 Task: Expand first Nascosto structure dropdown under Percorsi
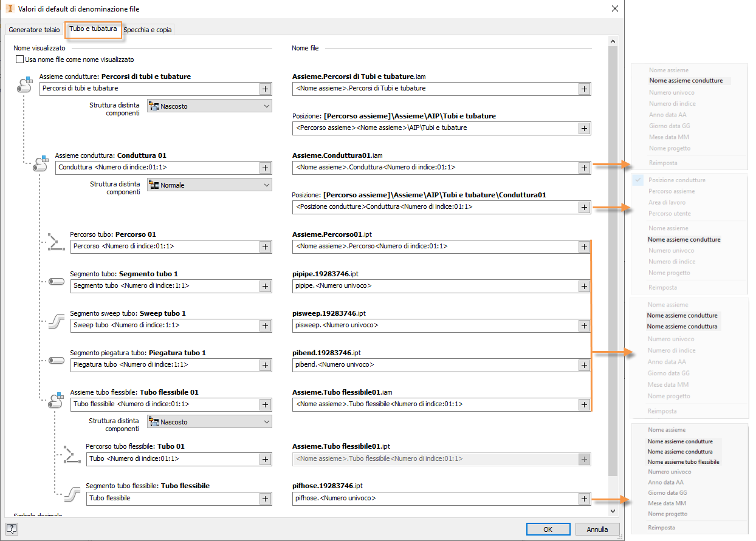coord(210,106)
